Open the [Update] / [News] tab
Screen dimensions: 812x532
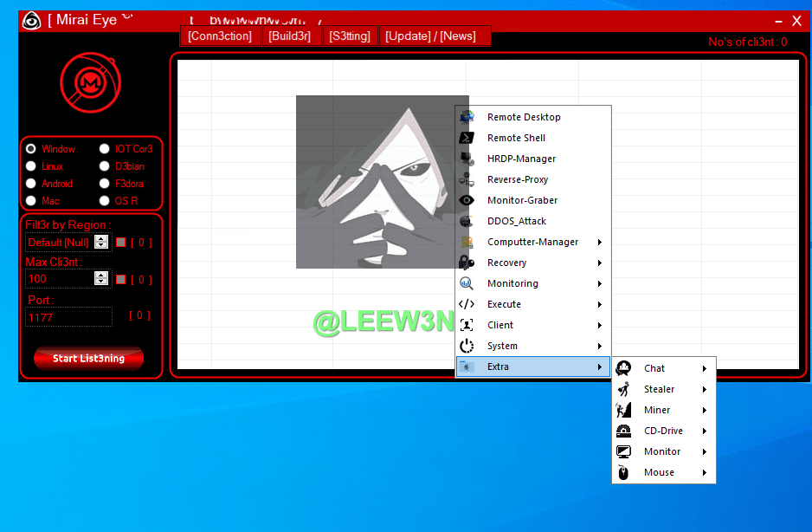[x=430, y=36]
